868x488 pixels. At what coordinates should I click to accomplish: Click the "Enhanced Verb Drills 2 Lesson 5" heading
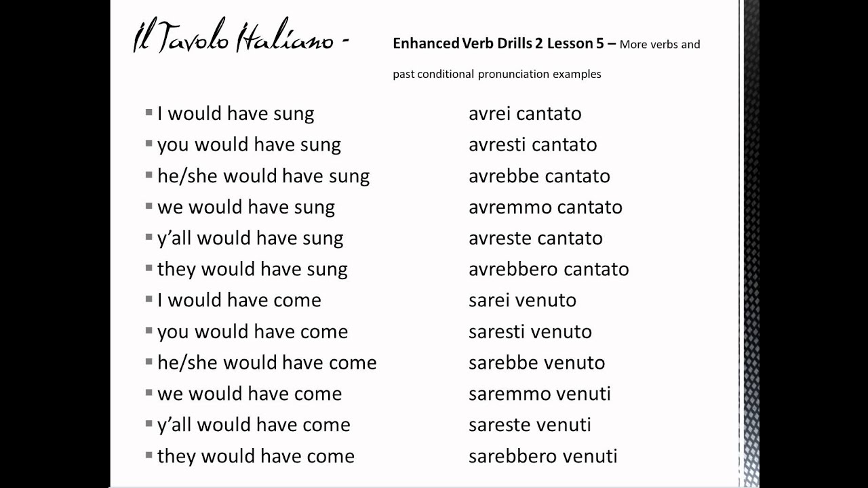504,44
